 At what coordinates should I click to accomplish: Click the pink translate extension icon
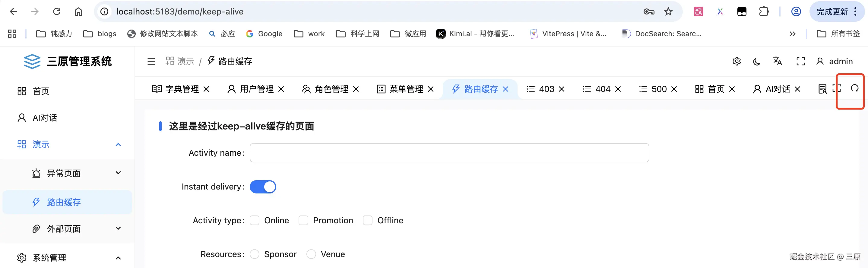click(x=699, y=11)
